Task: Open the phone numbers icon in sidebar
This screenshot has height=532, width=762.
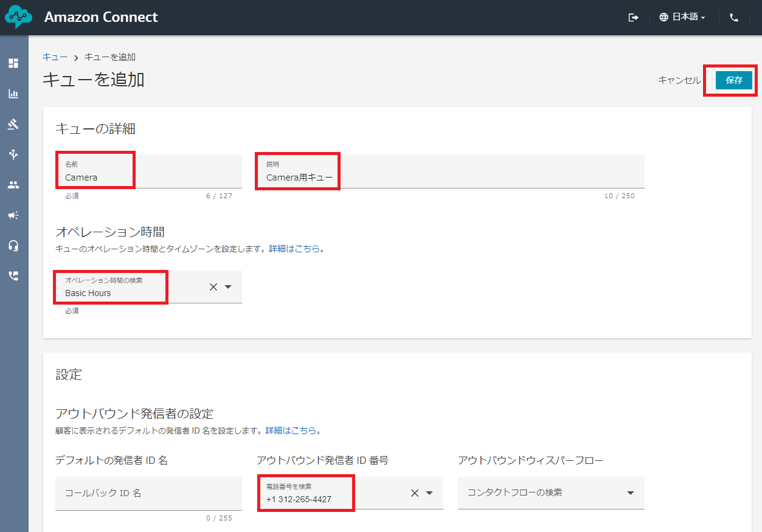Action: point(13,276)
